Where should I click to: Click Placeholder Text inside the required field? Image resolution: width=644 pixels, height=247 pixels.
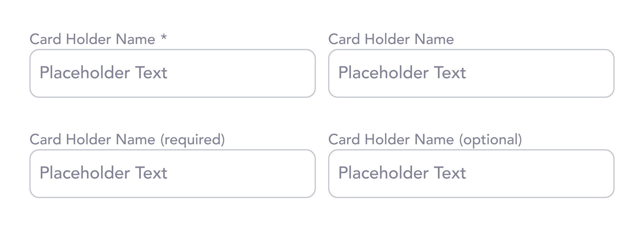[103, 173]
